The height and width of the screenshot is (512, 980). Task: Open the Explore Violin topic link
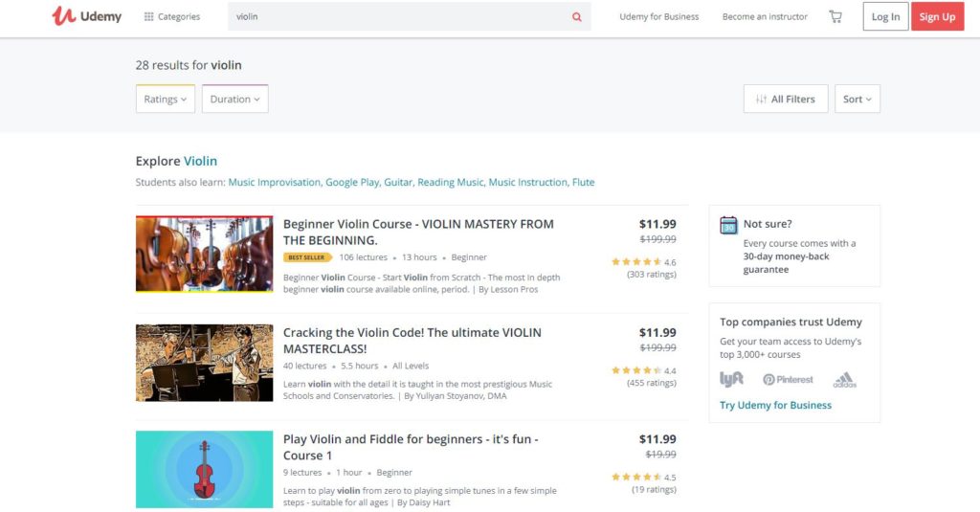pyautogui.click(x=200, y=161)
